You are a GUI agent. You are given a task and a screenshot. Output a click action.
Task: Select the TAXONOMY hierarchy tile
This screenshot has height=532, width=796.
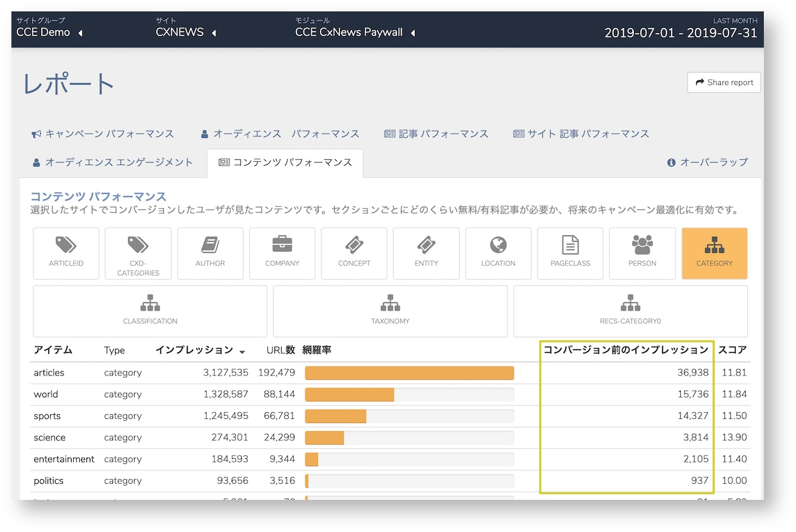pyautogui.click(x=390, y=311)
